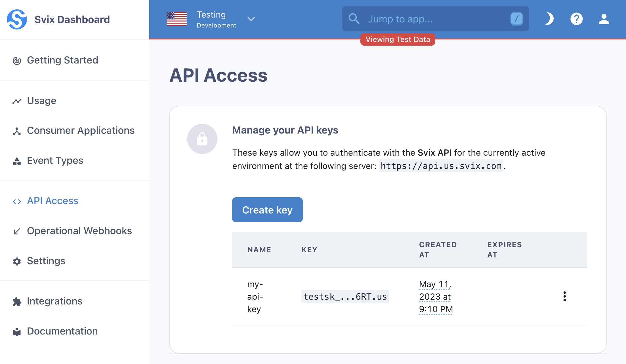Open the user account profile icon
The image size is (626, 364).
pyautogui.click(x=604, y=19)
